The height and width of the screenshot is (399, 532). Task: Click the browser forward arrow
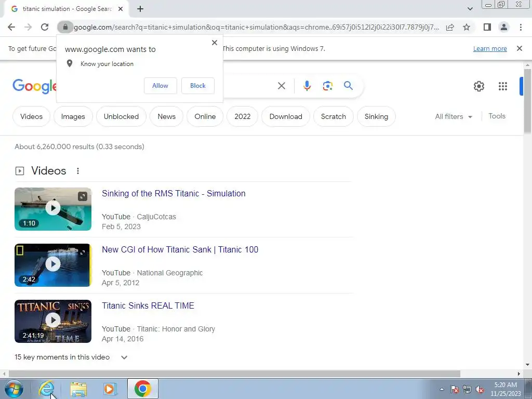[28, 27]
